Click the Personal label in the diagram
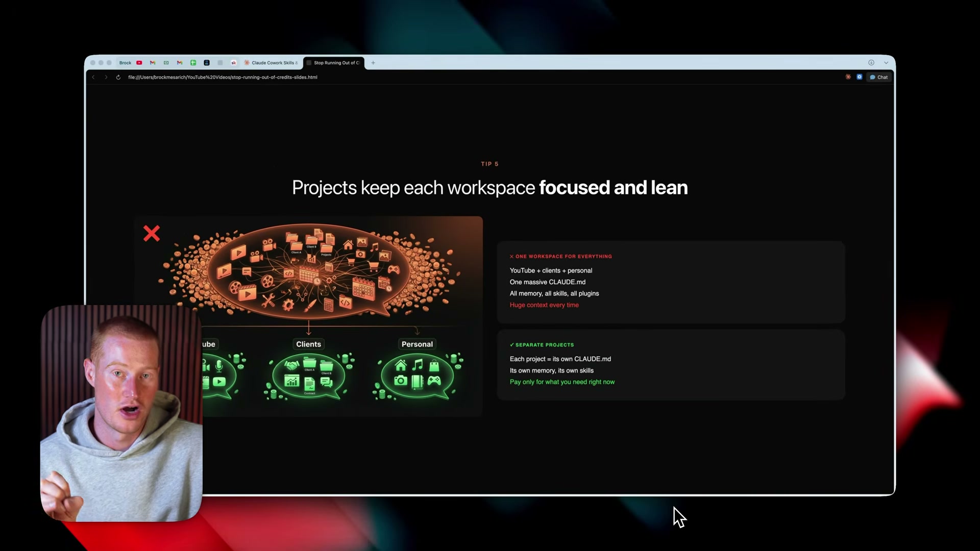 (417, 344)
